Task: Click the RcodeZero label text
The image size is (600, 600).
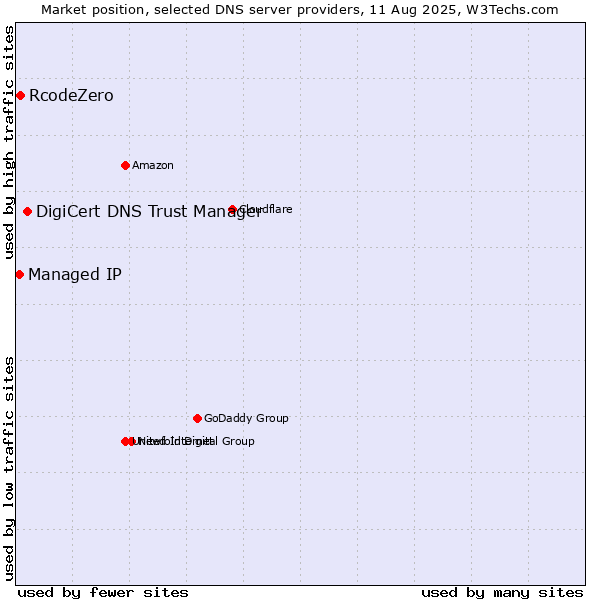Action: point(71,96)
